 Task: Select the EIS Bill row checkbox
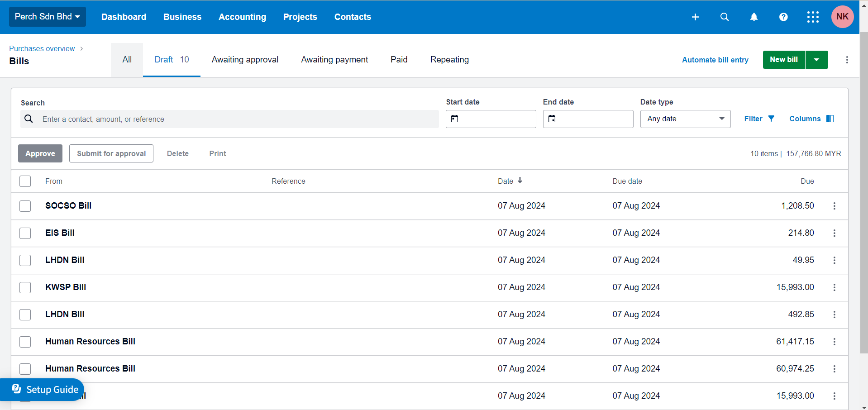pos(25,233)
